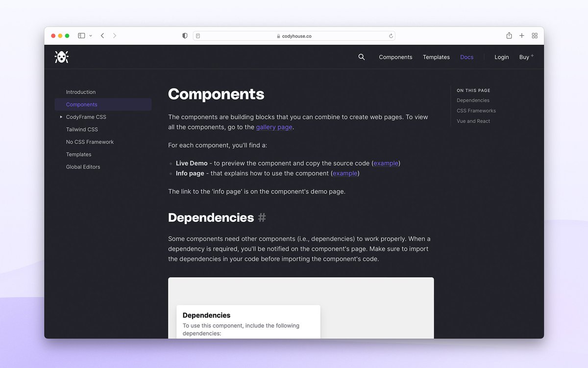Click the reader view page icon
588x368 pixels.
tap(198, 36)
